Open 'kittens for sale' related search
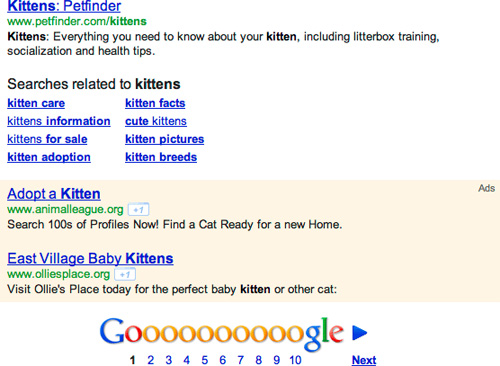Image resolution: width=500 pixels, height=366 pixels. [47, 139]
